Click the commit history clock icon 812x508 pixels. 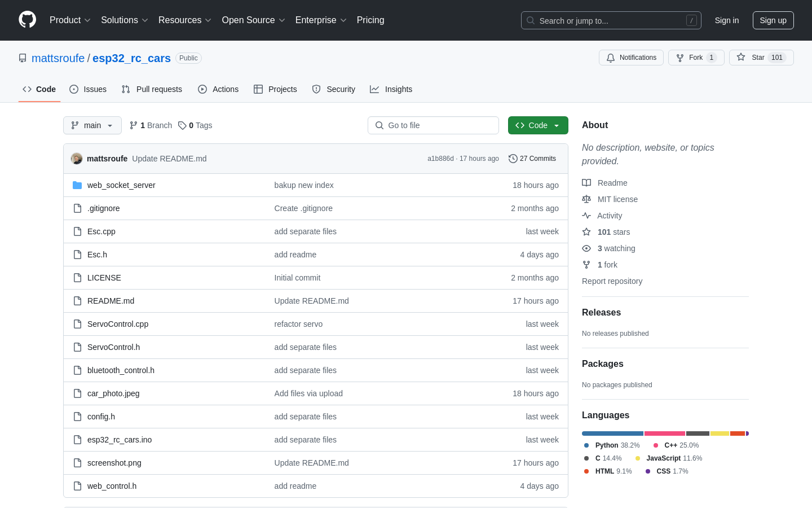(513, 159)
